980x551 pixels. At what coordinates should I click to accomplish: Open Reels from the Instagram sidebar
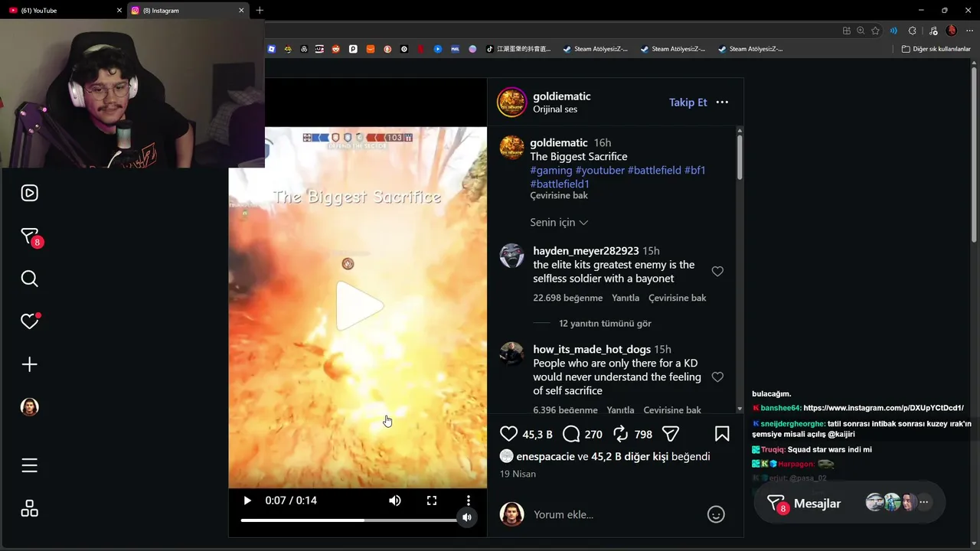click(x=29, y=193)
